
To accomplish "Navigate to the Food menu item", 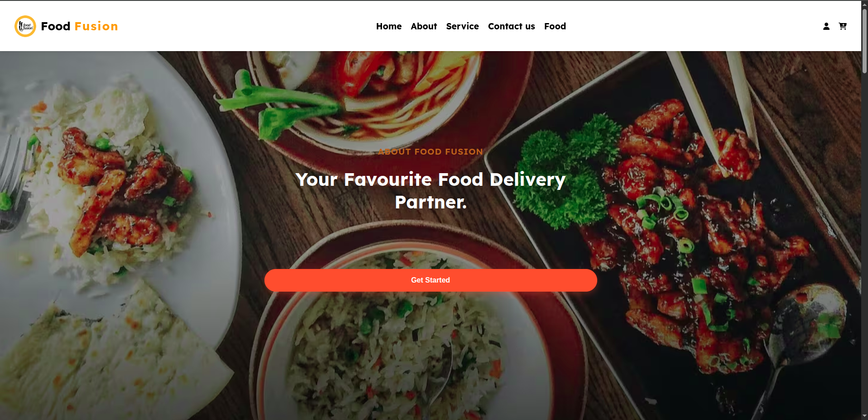I will (x=555, y=26).
